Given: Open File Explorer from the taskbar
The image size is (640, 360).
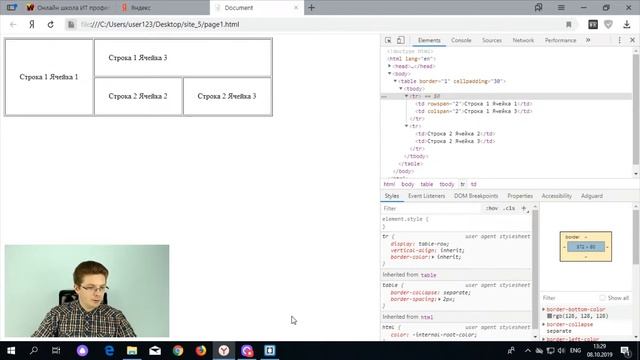Looking at the screenshot, I should (x=132, y=351).
